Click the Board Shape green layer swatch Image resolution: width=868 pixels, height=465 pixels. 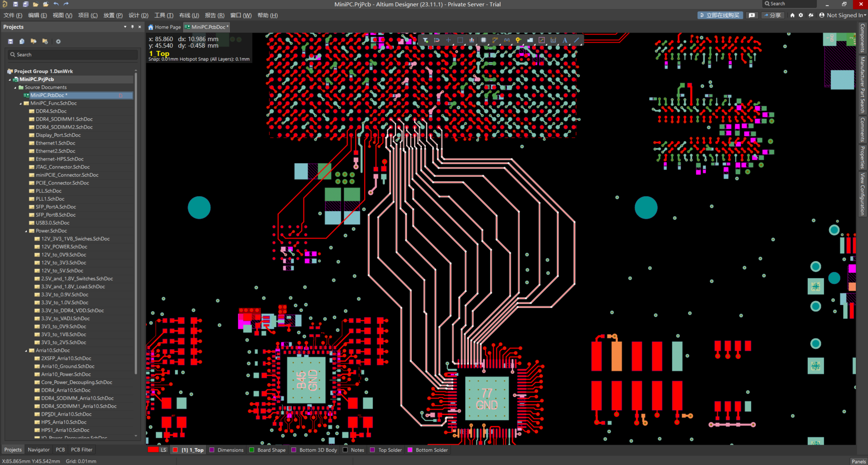(x=252, y=450)
